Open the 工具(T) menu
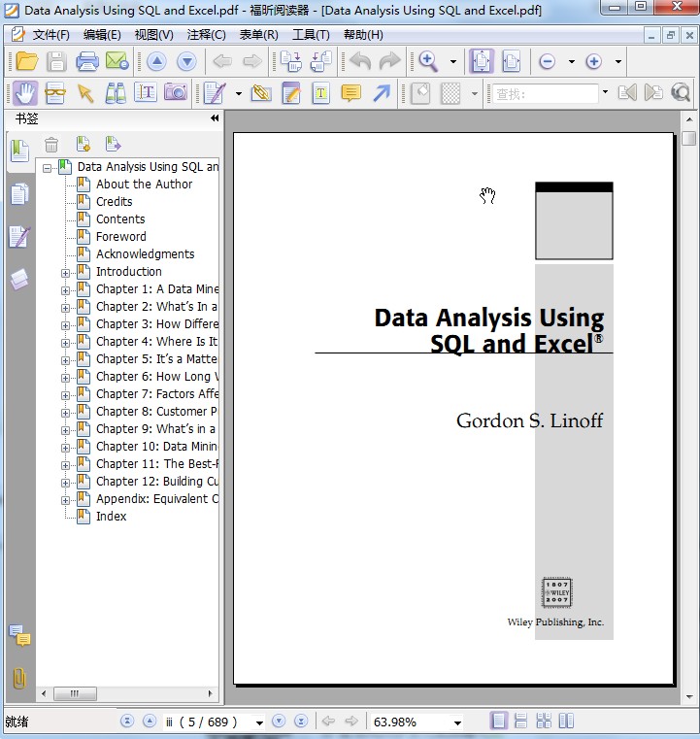The width and height of the screenshot is (700, 739). tap(311, 35)
